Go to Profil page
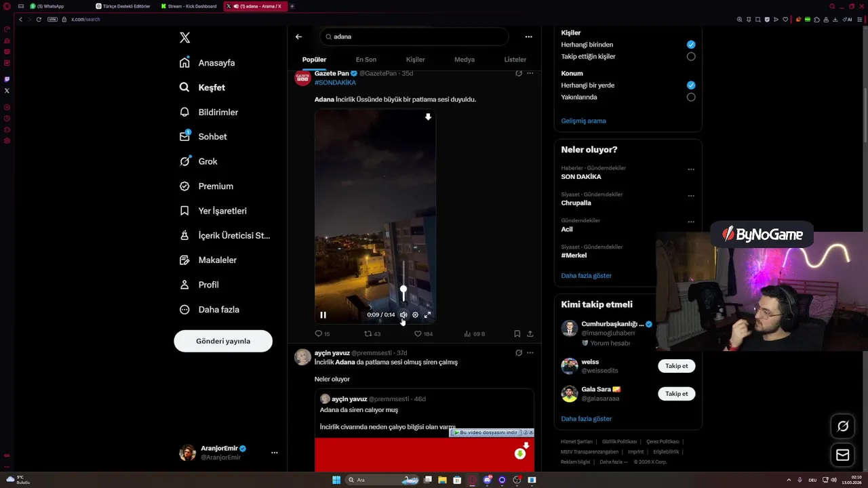 click(199, 285)
